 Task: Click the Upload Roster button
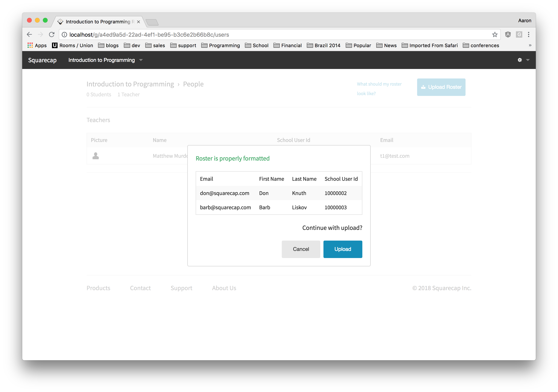click(x=441, y=87)
